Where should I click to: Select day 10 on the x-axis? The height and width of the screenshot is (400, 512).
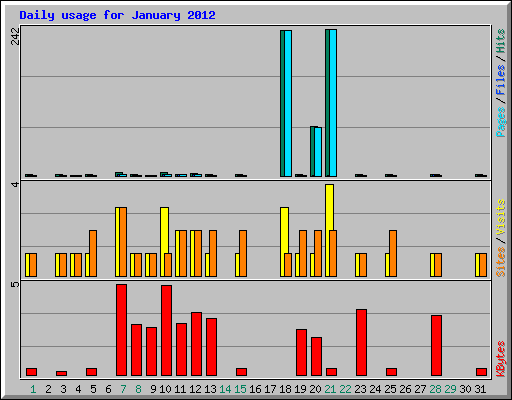click(165, 389)
